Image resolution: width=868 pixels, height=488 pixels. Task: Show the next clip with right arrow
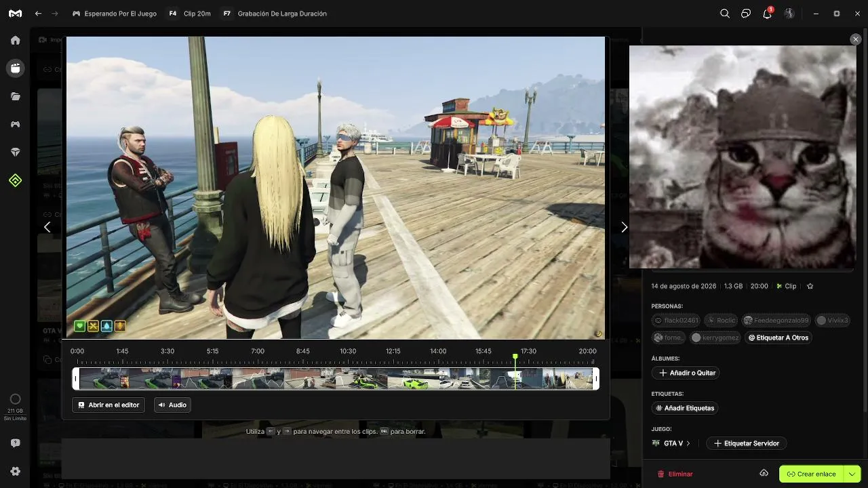coord(625,227)
